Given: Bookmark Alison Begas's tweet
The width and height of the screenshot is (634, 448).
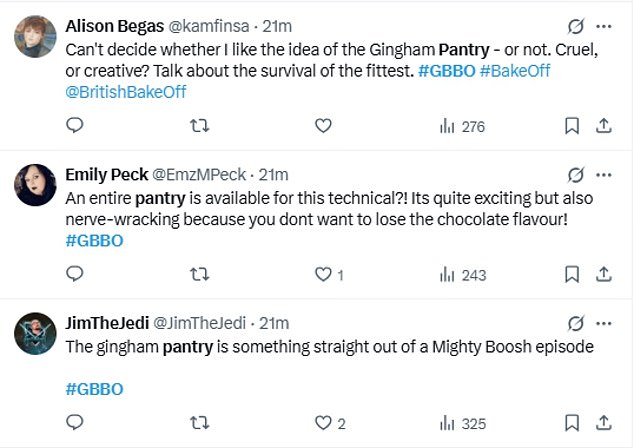Looking at the screenshot, I should click(x=571, y=126).
